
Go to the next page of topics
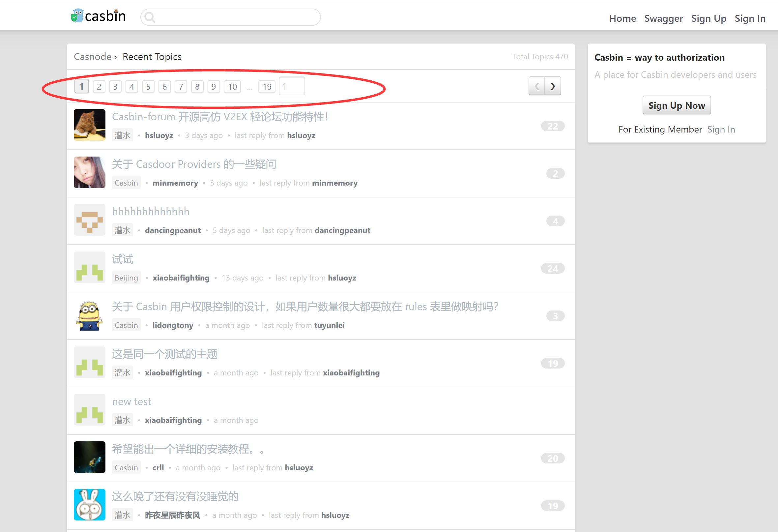(552, 86)
